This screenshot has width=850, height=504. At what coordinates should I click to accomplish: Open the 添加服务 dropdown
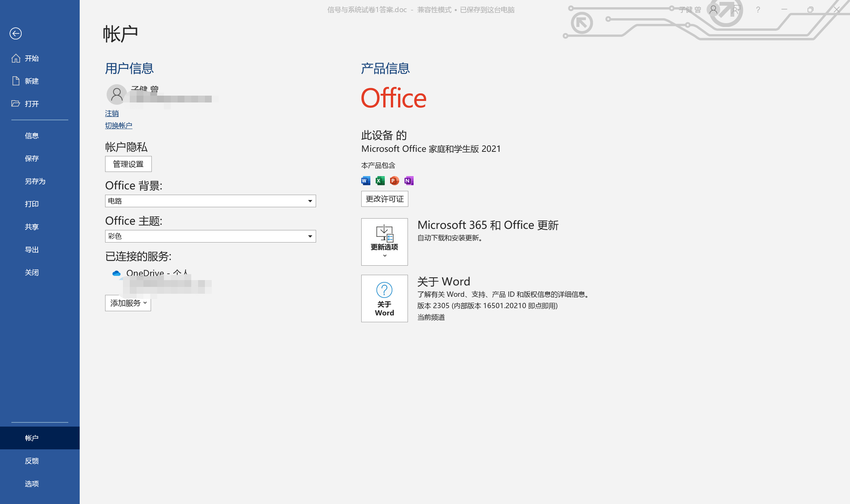point(128,303)
